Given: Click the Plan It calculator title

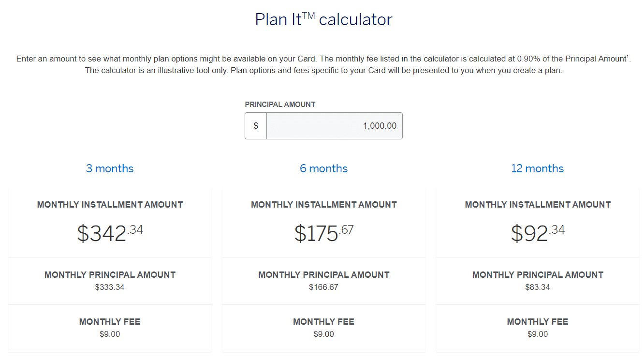Looking at the screenshot, I should pos(323,20).
